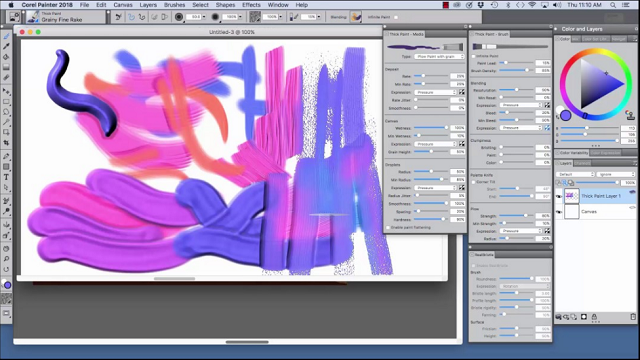Hide Thick Paint Layer 1 with eye icon
The image size is (640, 360).
[x=559, y=196]
